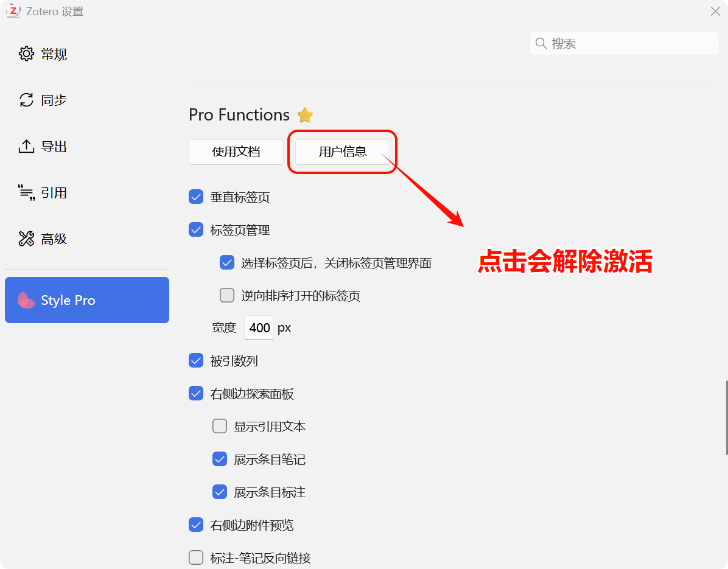Click the px unit label
Viewport: 728px width, 569px height.
click(284, 328)
